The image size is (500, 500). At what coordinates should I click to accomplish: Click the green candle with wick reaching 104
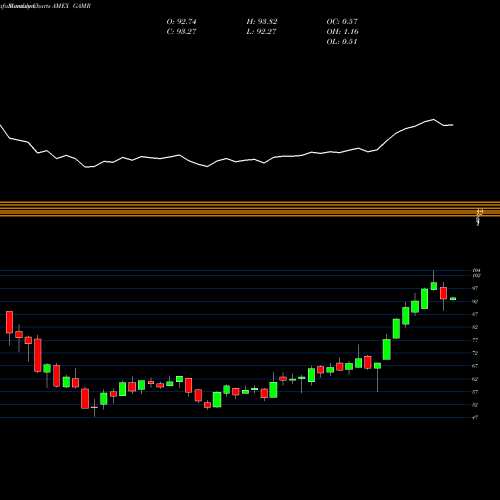[x=434, y=286]
